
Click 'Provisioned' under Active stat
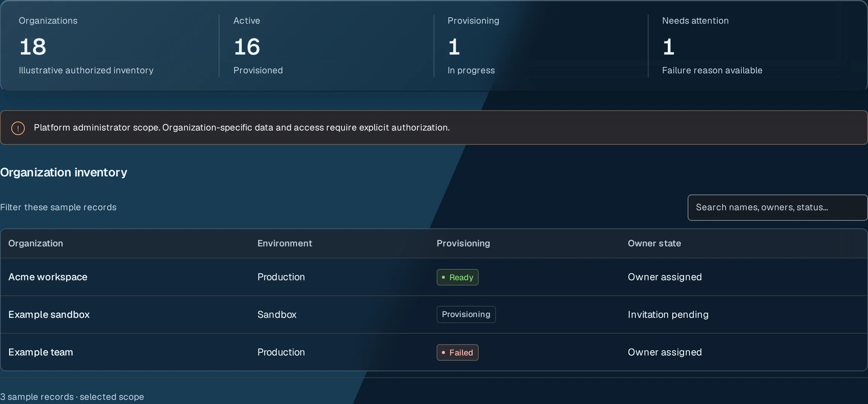[258, 70]
